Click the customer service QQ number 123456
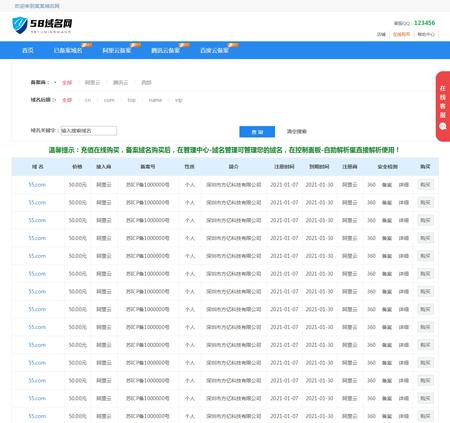This screenshot has height=423, width=450. click(x=424, y=23)
